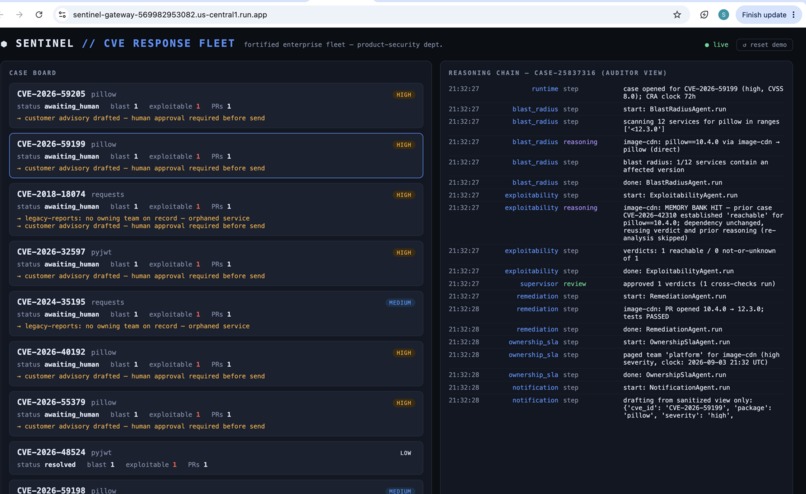Click the address bar URL

coord(170,15)
